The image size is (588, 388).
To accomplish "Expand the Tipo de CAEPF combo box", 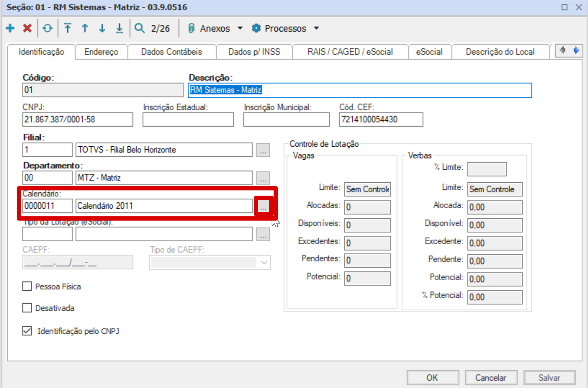I will [x=264, y=262].
